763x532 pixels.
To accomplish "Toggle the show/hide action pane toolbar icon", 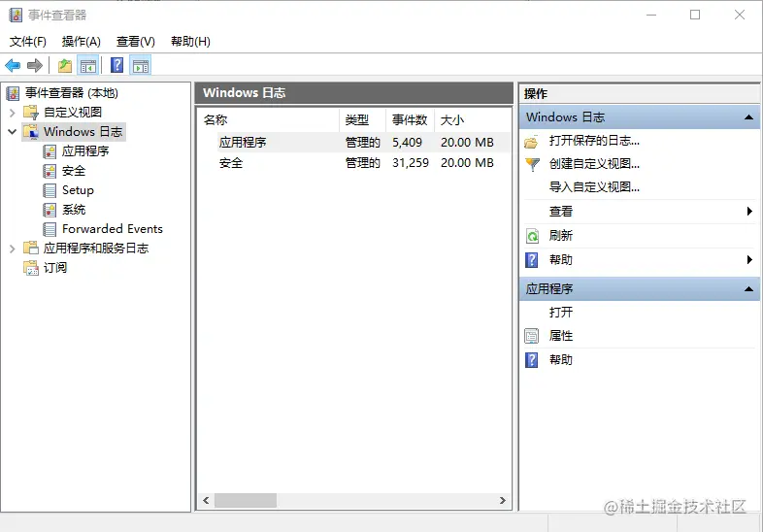I will (x=141, y=65).
